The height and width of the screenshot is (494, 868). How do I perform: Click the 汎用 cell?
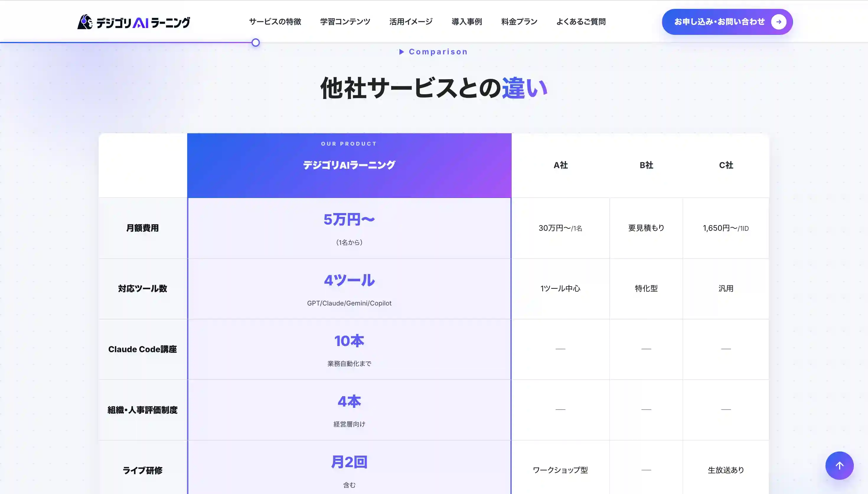coord(726,288)
